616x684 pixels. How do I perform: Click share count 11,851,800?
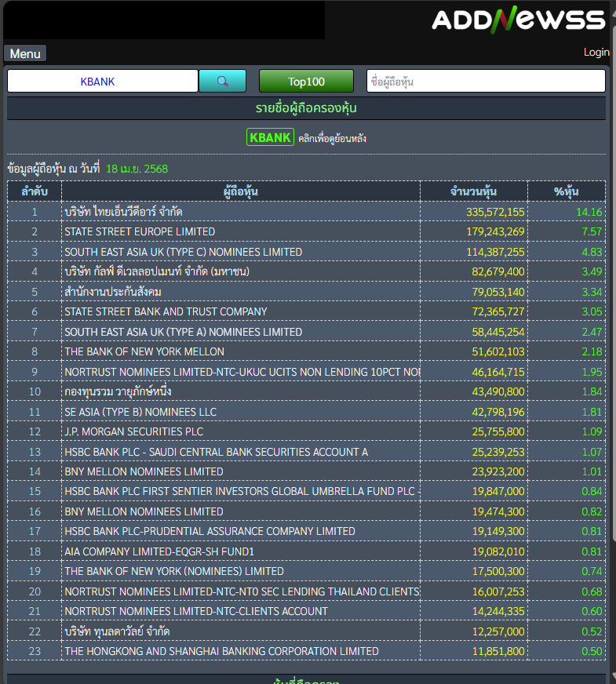[498, 651]
